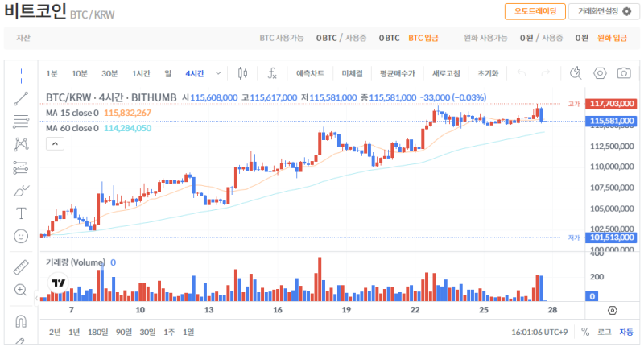Click 새로고침 to refresh chart
The width and height of the screenshot is (644, 347).
[x=446, y=73]
